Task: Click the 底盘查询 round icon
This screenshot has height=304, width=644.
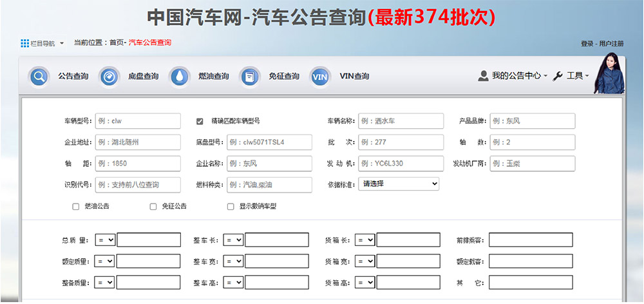Action: click(109, 77)
